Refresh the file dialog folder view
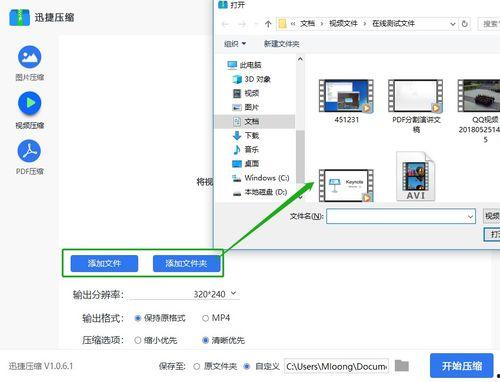The image size is (500, 382). click(x=465, y=24)
